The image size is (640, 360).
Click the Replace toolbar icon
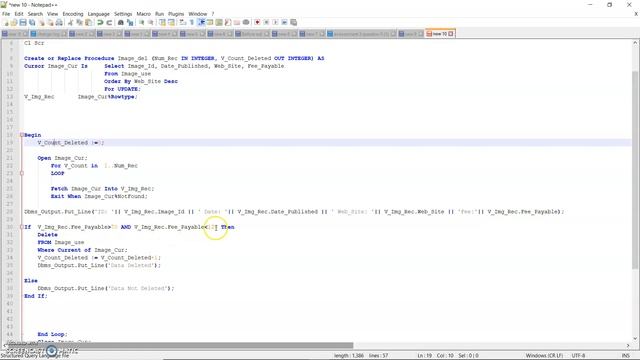coord(130,22)
